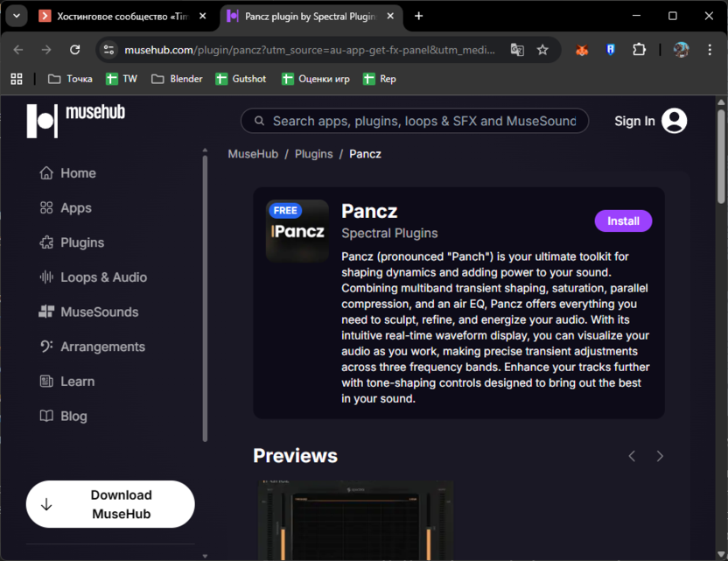This screenshot has height=561, width=728.
Task: Open the Blender bookmarks folder
Action: click(x=178, y=79)
